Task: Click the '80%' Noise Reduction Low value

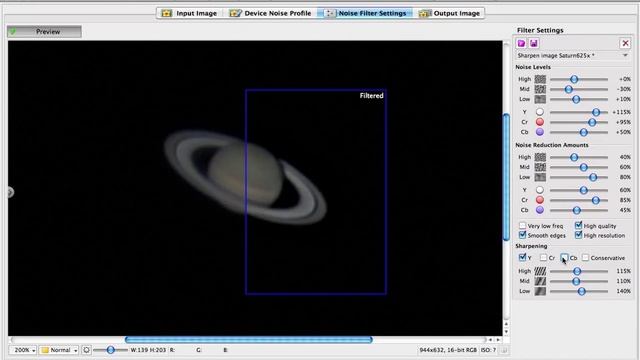Action: pyautogui.click(x=625, y=177)
